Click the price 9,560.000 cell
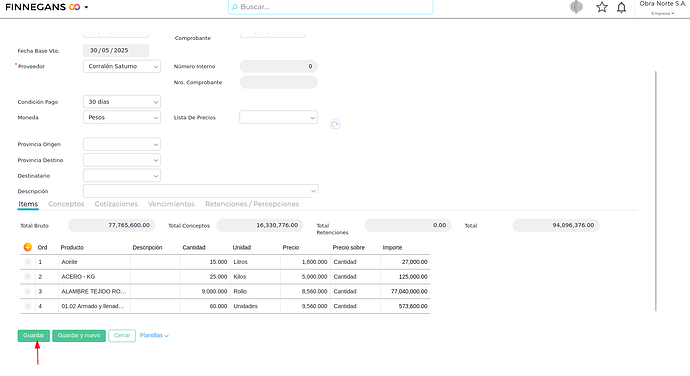This screenshot has height=376, width=690. pos(305,306)
